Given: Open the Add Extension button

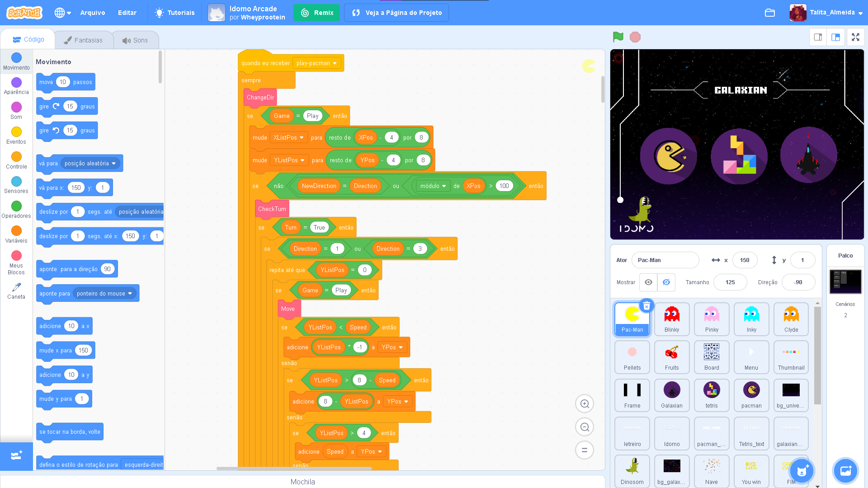Looking at the screenshot, I should (x=16, y=456).
